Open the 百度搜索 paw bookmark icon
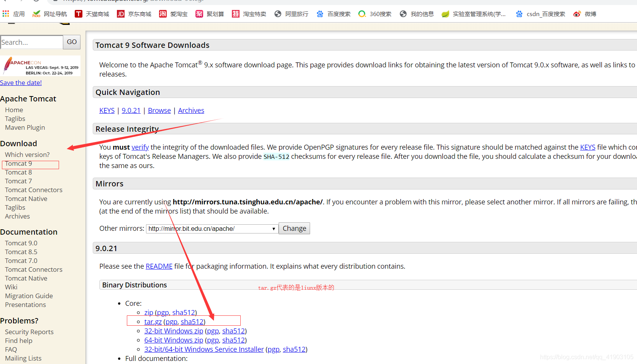 (320, 14)
